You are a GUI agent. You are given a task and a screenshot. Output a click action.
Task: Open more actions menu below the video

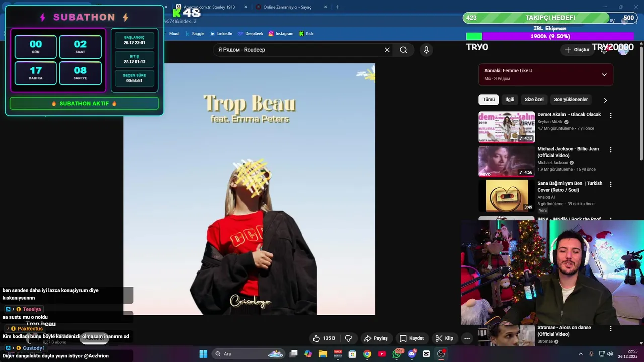pos(467,338)
